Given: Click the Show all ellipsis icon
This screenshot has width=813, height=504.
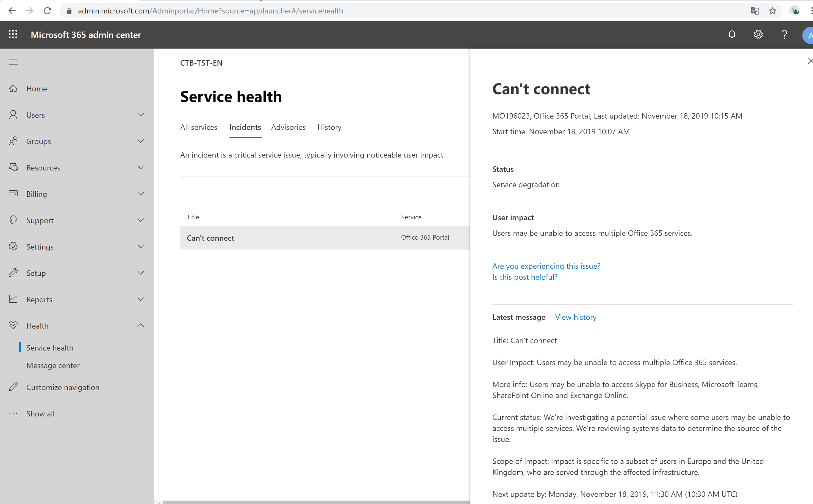Looking at the screenshot, I should click(13, 413).
